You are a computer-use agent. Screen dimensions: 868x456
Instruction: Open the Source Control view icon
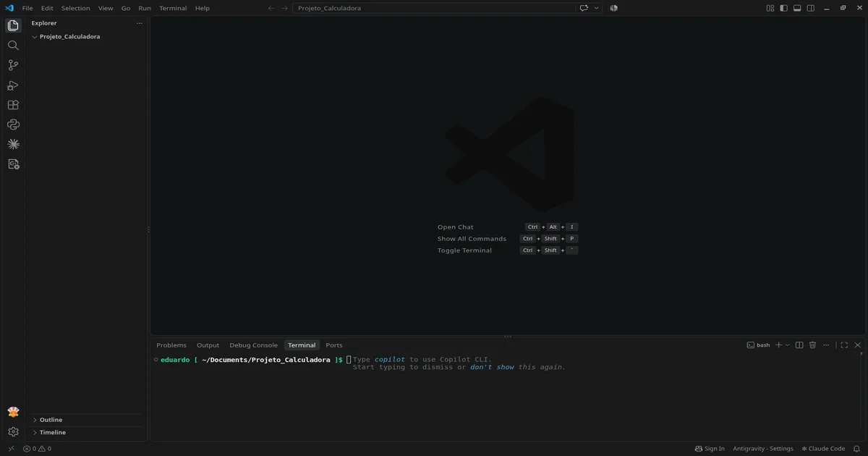[x=13, y=65]
